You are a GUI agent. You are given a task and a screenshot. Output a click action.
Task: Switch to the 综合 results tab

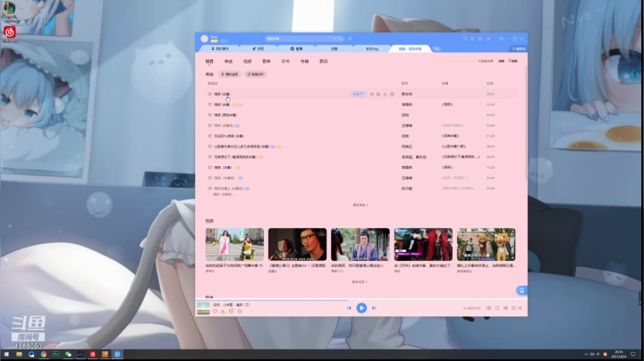pos(209,61)
